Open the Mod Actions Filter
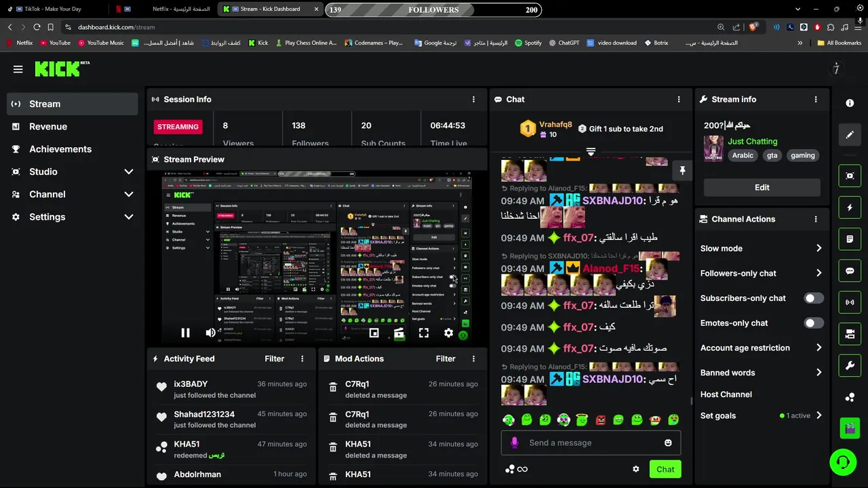 (x=446, y=359)
